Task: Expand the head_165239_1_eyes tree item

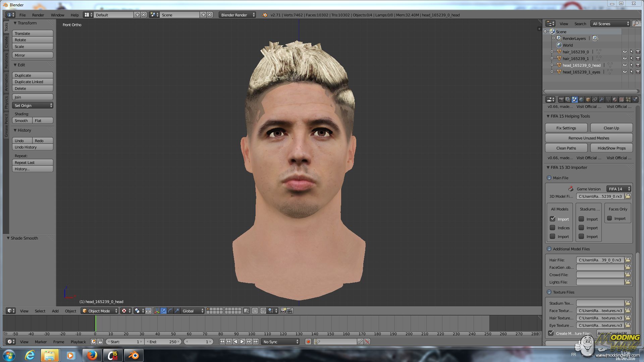Action: (552, 72)
